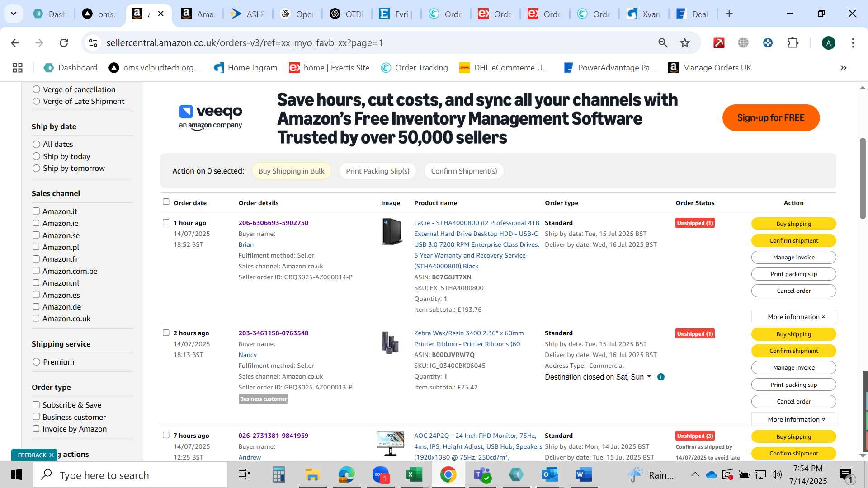This screenshot has height=488, width=868.
Task: Select the All dates radio
Action: tap(36, 144)
